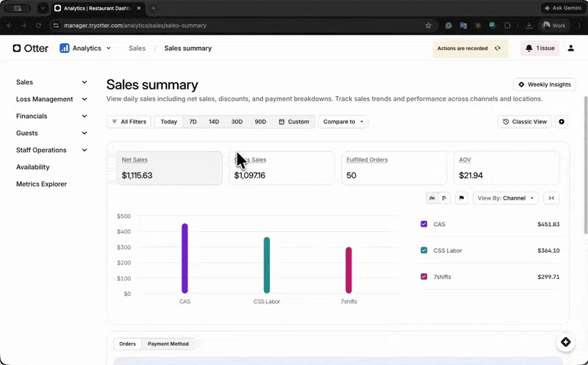Open the 1 issue notification bell

pos(540,48)
